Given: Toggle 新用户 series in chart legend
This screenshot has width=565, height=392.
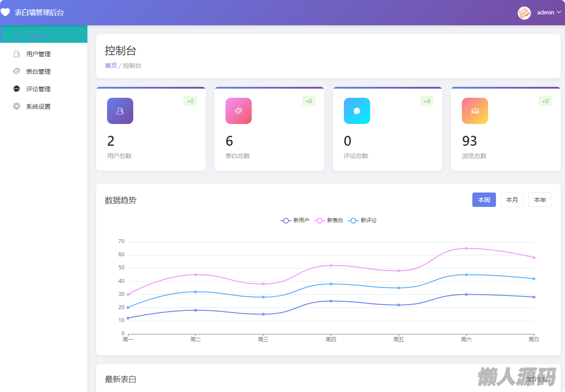Looking at the screenshot, I should point(295,220).
